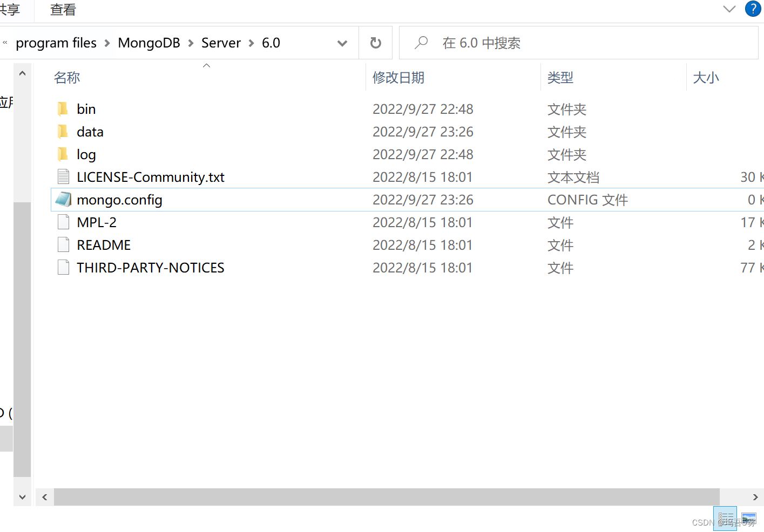
Task: Go to program files in breadcrumb
Action: [56, 43]
